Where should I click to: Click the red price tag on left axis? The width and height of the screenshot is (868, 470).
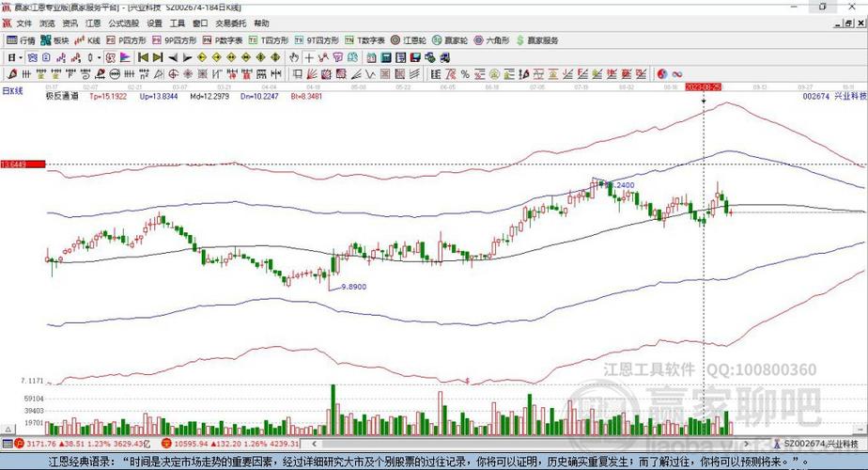(x=23, y=164)
